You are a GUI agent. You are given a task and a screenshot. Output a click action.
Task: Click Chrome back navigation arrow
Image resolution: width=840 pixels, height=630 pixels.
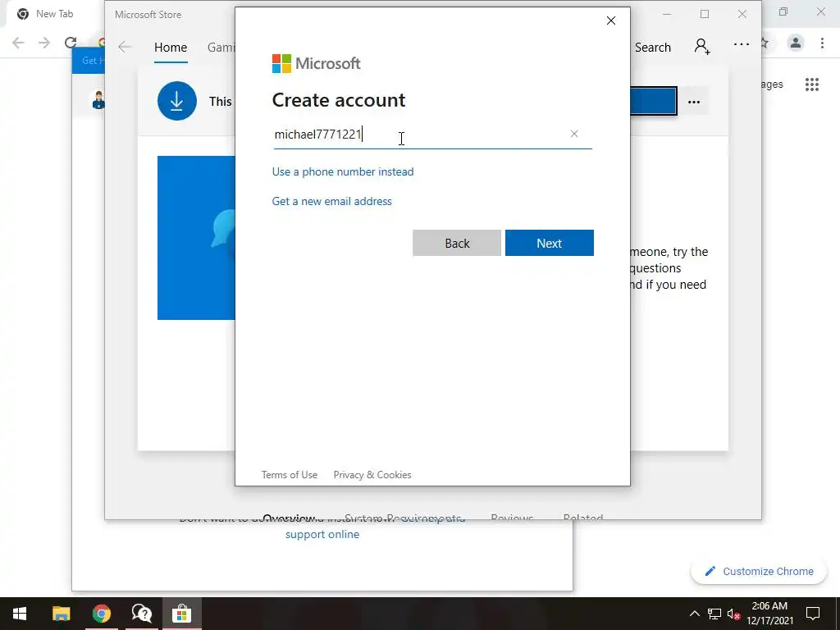click(18, 43)
